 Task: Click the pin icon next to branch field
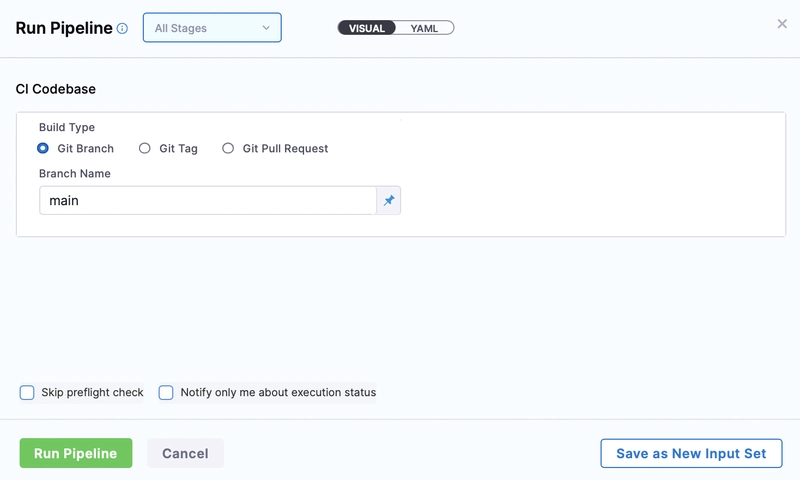tap(389, 201)
